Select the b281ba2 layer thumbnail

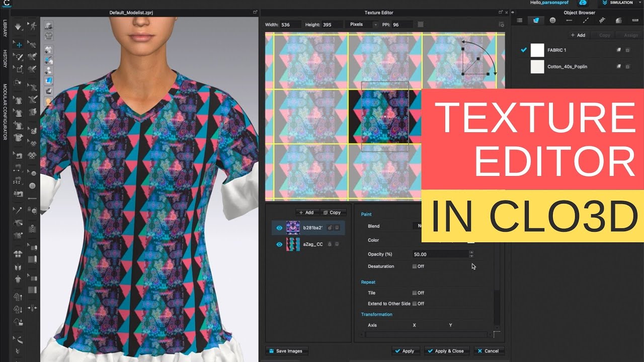[293, 228]
